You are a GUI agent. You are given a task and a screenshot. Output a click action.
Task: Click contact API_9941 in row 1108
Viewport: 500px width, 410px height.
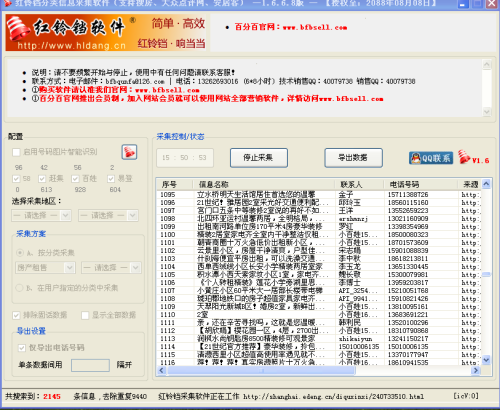[358, 298]
